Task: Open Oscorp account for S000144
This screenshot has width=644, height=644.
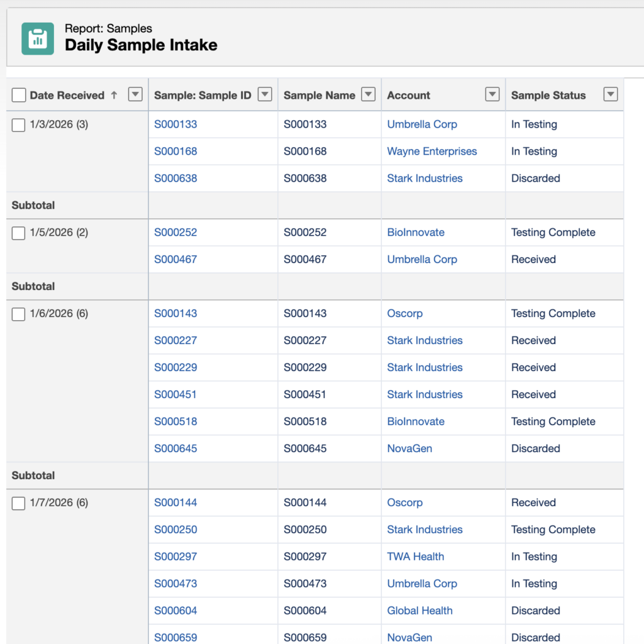Action: click(x=404, y=502)
